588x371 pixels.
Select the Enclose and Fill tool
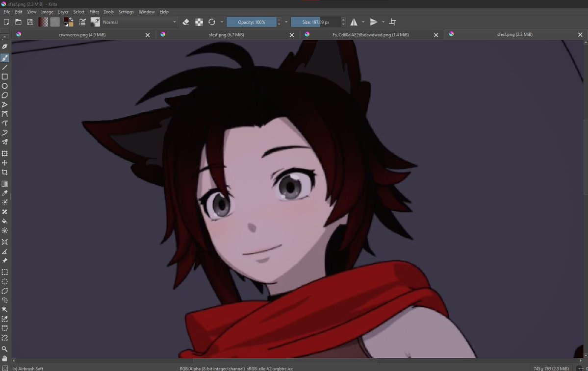click(x=4, y=230)
